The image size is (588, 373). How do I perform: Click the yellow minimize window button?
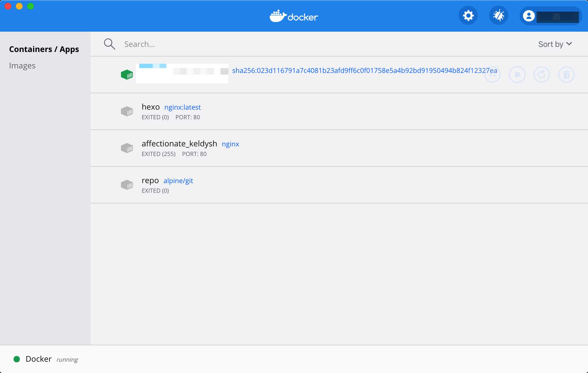pyautogui.click(x=19, y=6)
